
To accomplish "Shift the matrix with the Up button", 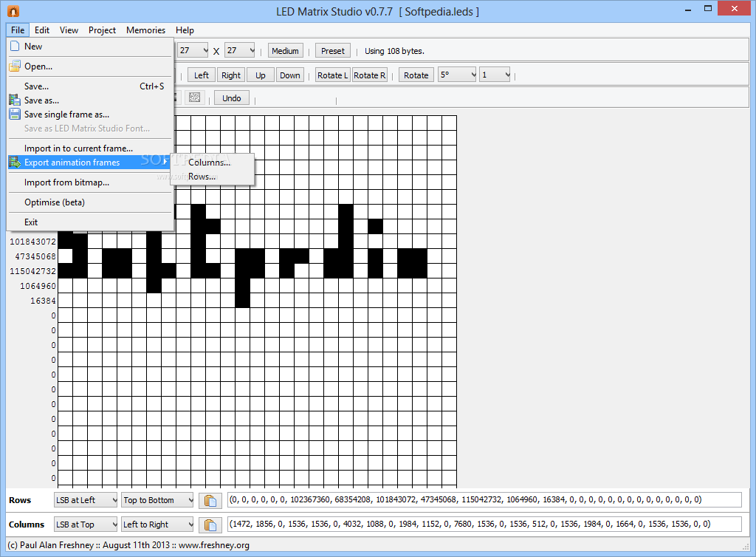I will pos(261,75).
